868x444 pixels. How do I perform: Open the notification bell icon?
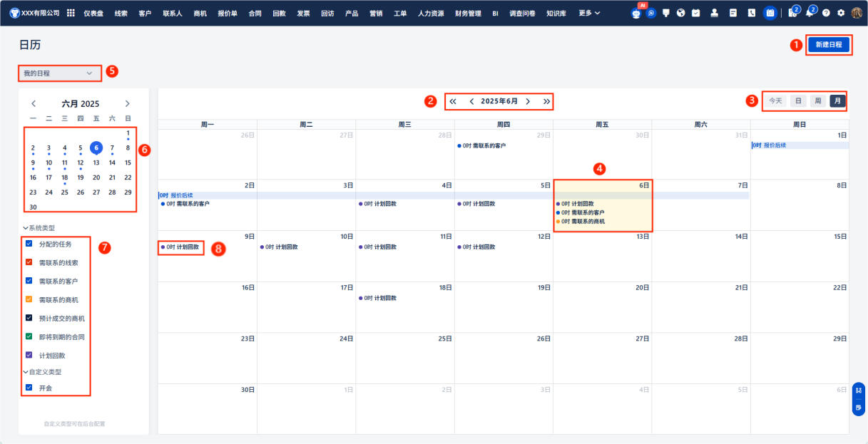(810, 13)
